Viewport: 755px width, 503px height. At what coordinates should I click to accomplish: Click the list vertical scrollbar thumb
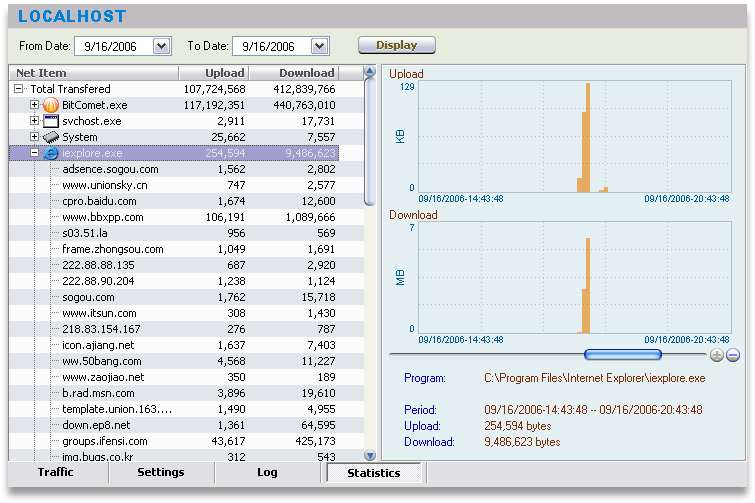[370, 142]
